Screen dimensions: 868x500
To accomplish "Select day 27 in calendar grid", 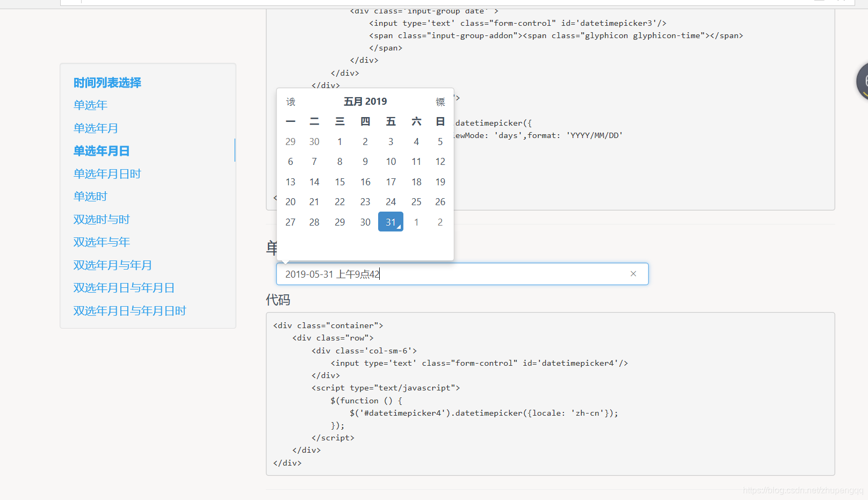I will (291, 222).
